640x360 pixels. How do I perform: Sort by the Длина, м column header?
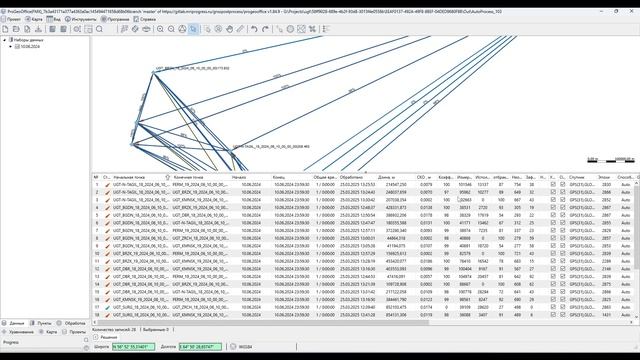387,178
